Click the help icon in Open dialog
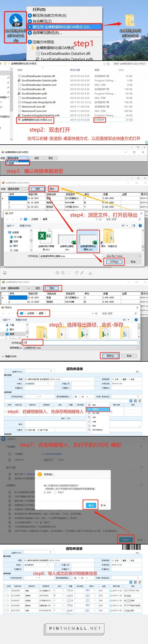Screen dimensions: 148x644 (x=140, y=225)
